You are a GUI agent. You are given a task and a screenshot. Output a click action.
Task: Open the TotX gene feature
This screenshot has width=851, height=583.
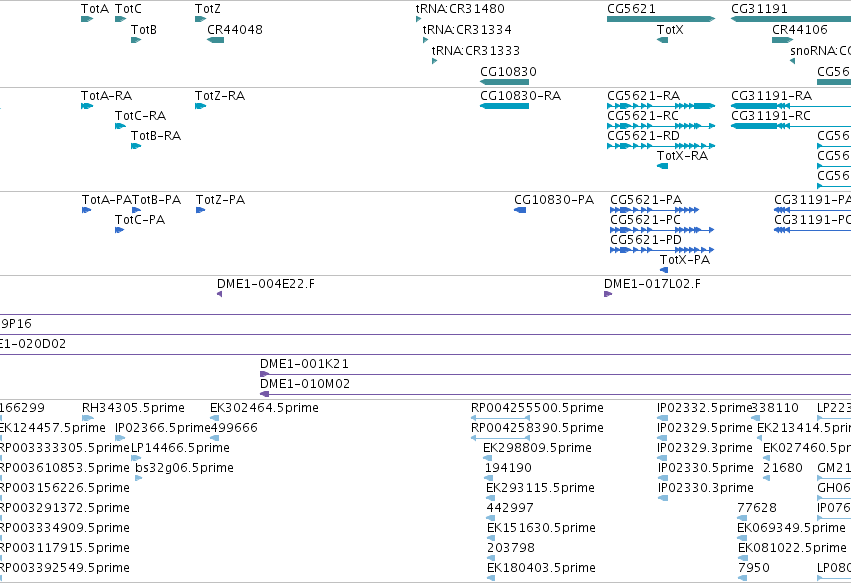coord(662,40)
